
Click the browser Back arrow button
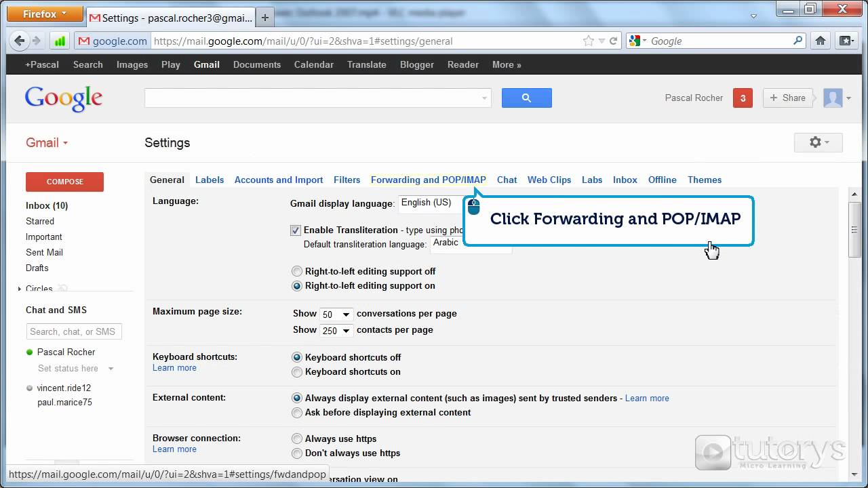(x=20, y=41)
